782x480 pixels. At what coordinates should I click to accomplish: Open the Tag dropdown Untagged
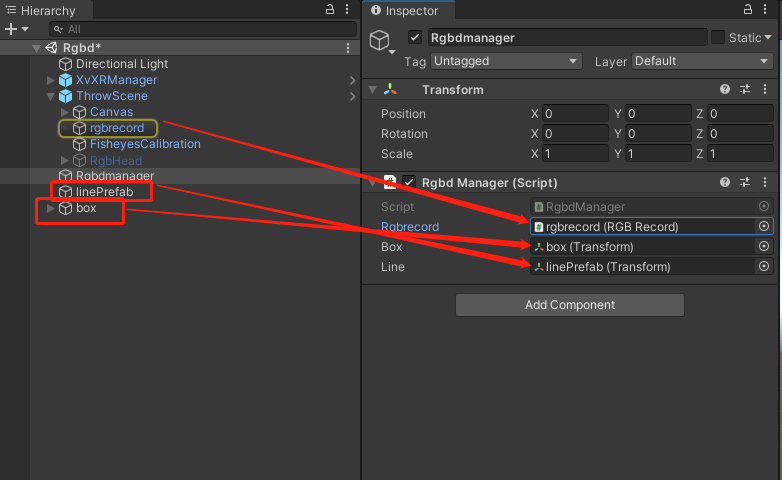pos(506,61)
